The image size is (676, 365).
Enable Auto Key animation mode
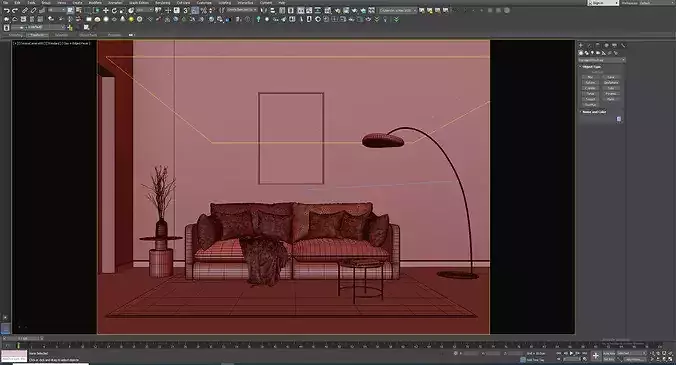609,353
